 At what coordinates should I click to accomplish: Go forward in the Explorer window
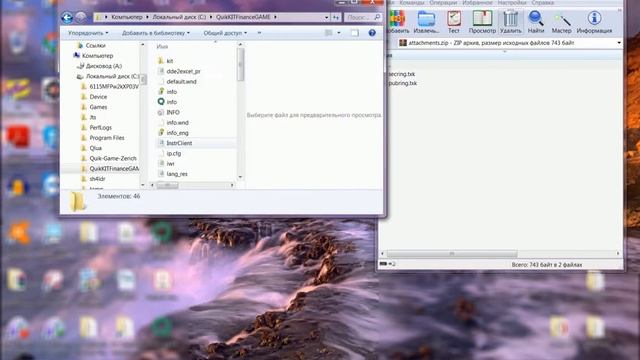(x=81, y=17)
